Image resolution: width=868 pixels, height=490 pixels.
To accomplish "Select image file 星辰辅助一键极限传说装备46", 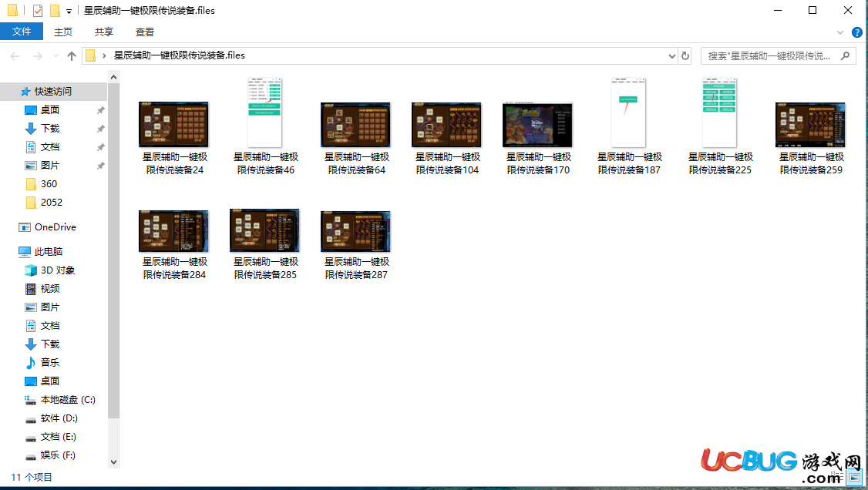I will (x=265, y=127).
